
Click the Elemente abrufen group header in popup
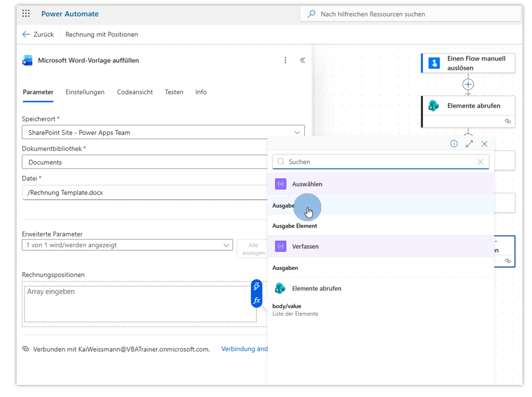point(381,288)
